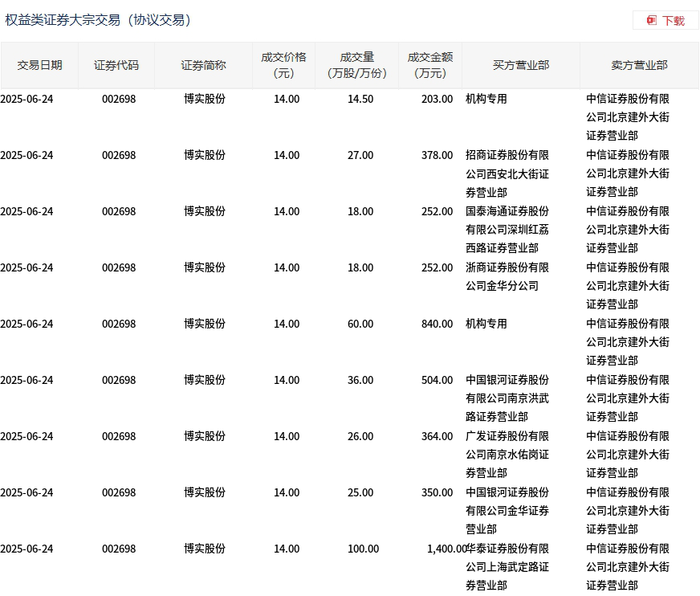Click 机构专用 in the 840.00 row
The width and height of the screenshot is (700, 596).
486,324
